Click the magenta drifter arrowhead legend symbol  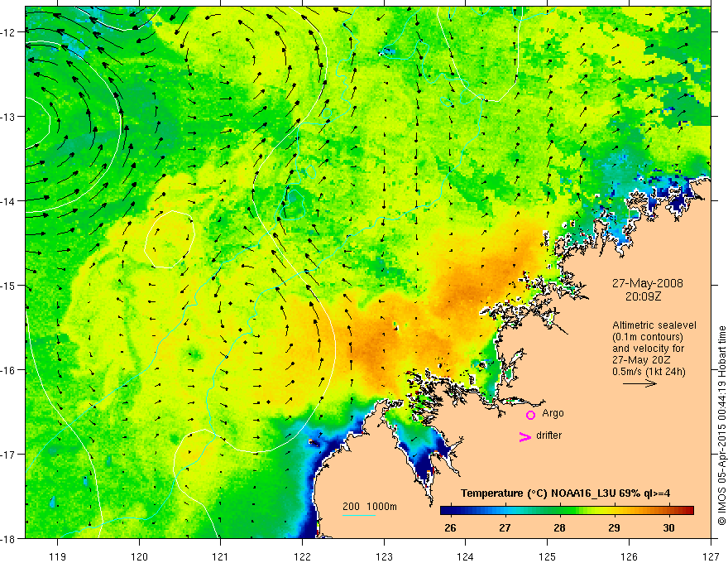[525, 436]
